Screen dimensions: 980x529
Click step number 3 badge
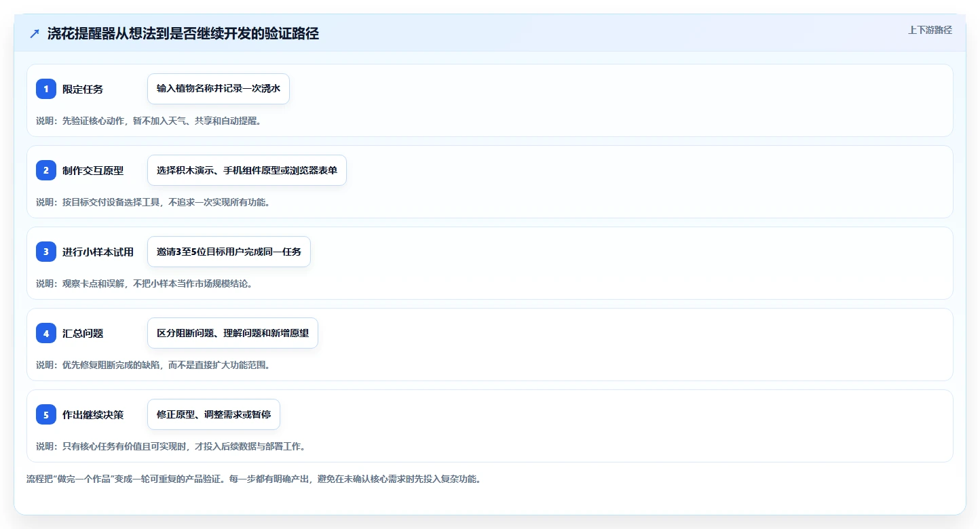pos(46,252)
